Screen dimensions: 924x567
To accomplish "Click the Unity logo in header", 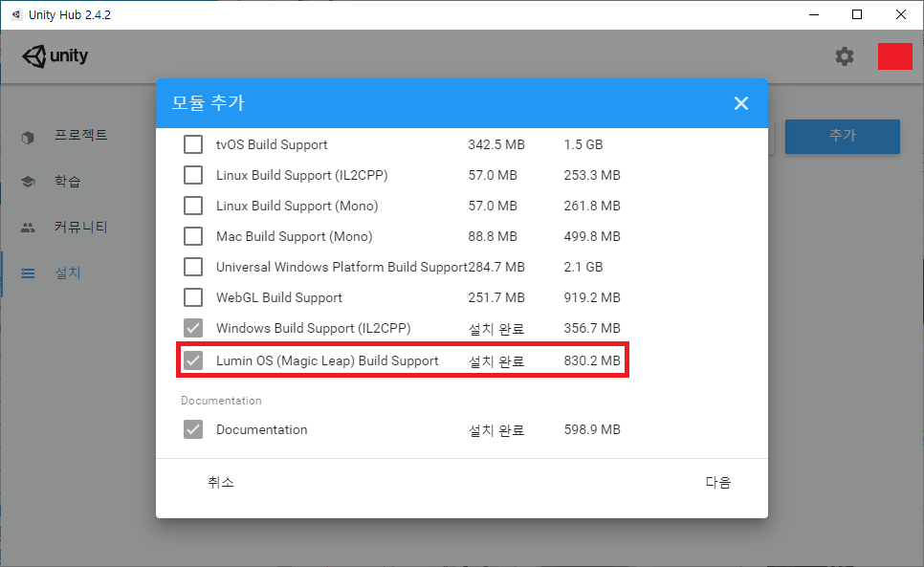I will click(55, 55).
